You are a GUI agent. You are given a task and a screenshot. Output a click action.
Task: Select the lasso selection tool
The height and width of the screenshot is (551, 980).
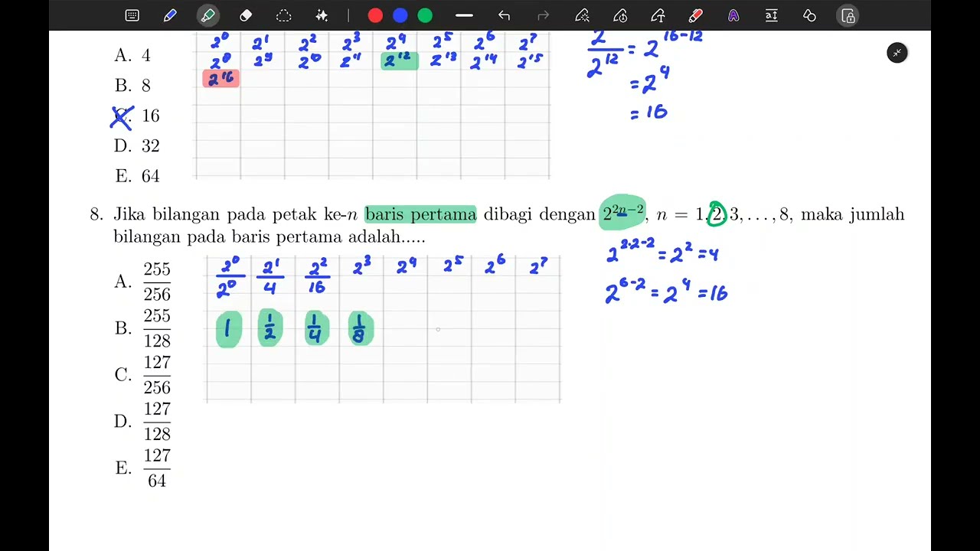(x=284, y=15)
